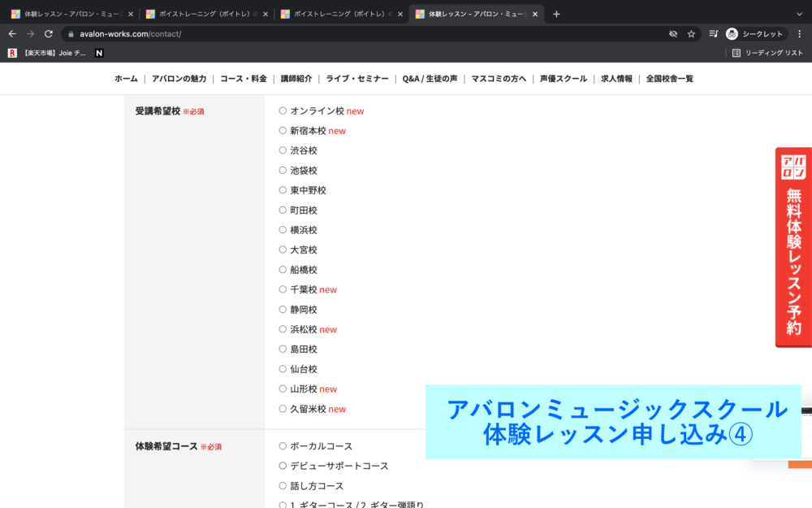Select the オンライン校 radio button
Viewport: 812px width, 508px height.
pos(283,111)
